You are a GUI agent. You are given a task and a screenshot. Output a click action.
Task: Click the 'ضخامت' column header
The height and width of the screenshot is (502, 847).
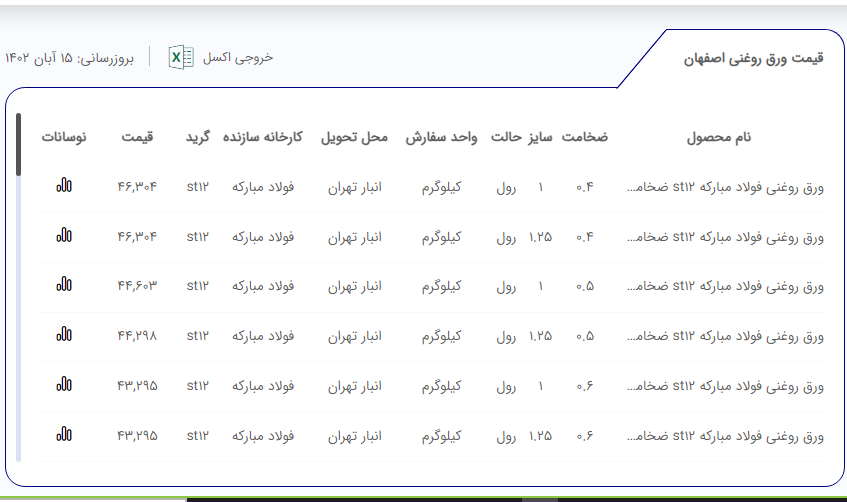pos(584,137)
